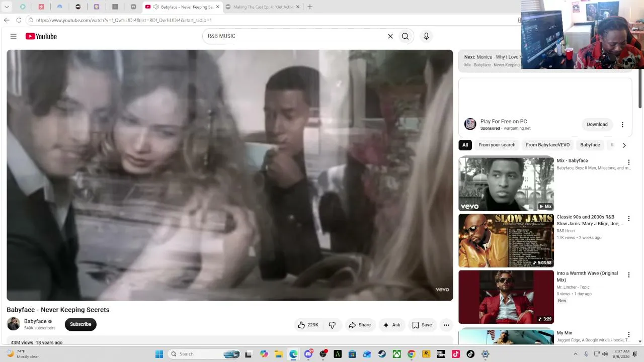
Task: Dislike the Babyface video
Action: (x=332, y=325)
